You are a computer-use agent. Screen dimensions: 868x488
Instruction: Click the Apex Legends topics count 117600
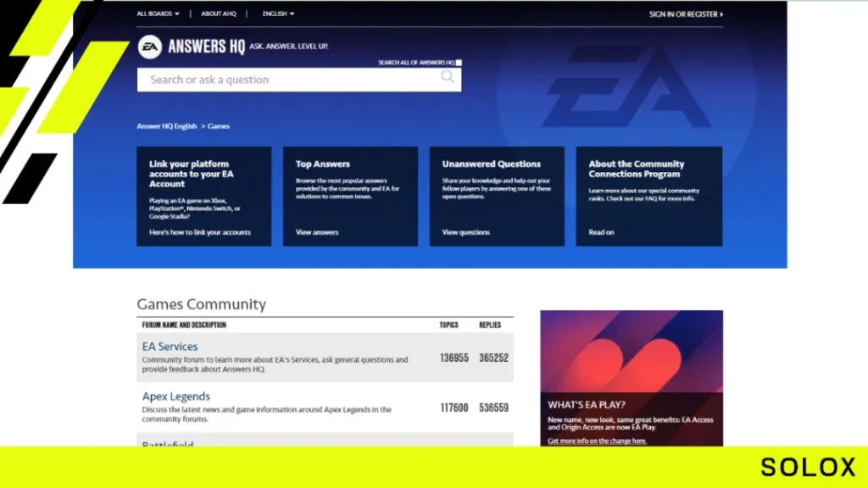(454, 408)
